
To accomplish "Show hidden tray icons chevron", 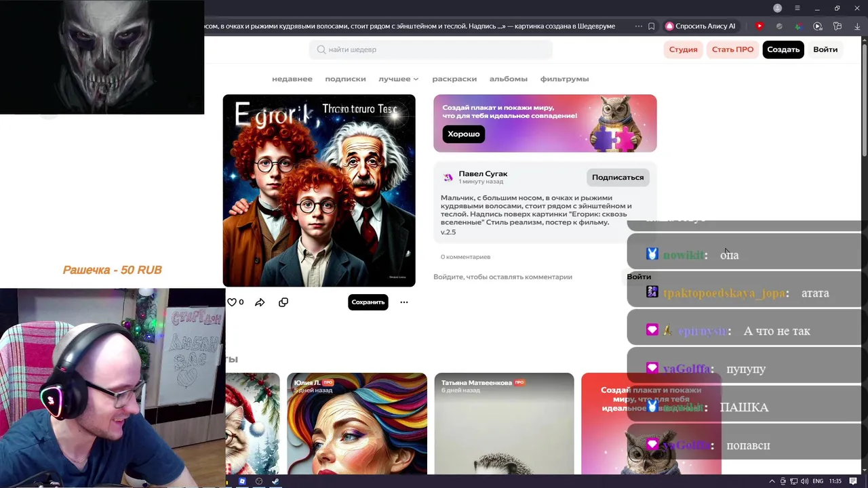I will tap(772, 481).
